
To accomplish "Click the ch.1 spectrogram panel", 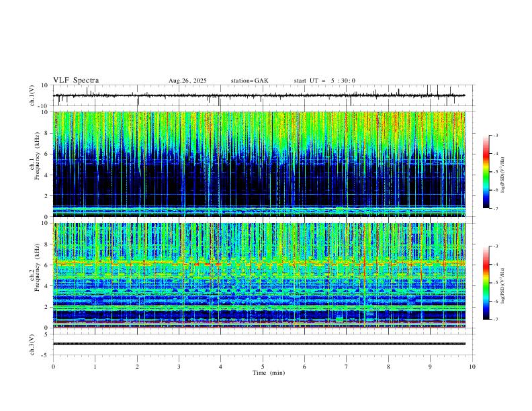I will (x=259, y=164).
